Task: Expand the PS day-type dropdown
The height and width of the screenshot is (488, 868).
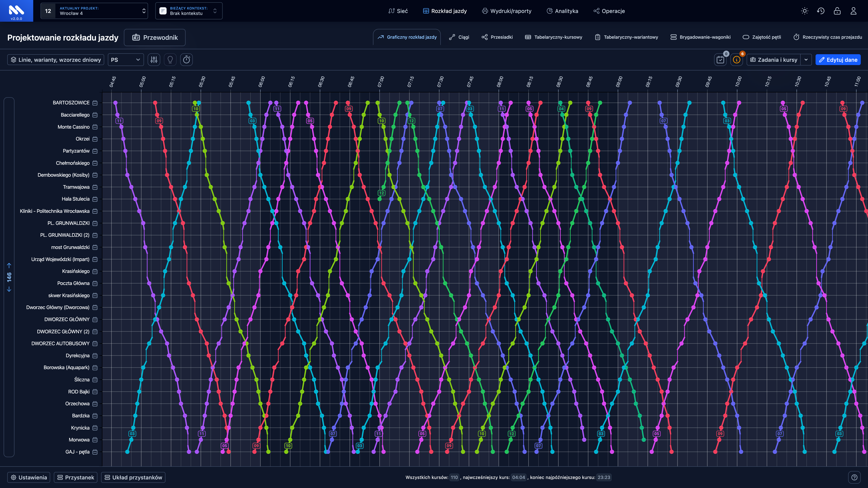Action: pyautogui.click(x=126, y=60)
